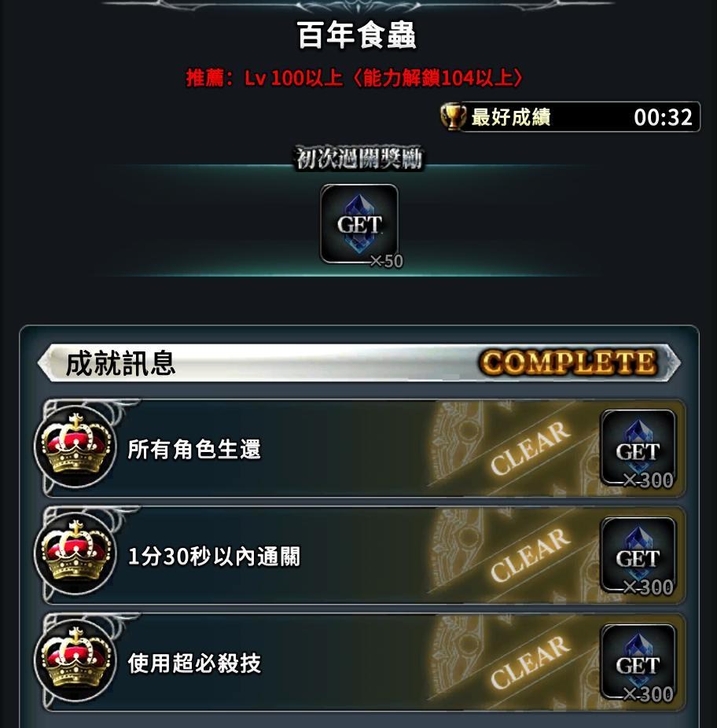Click the 使用超必殺技 achievement text
Image resolution: width=717 pixels, height=728 pixels.
point(194,663)
